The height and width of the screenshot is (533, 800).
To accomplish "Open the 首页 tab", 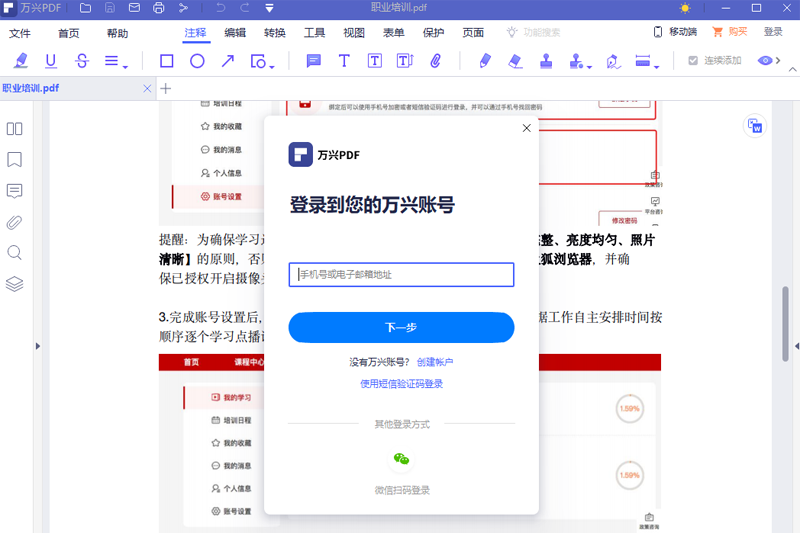I will click(68, 33).
